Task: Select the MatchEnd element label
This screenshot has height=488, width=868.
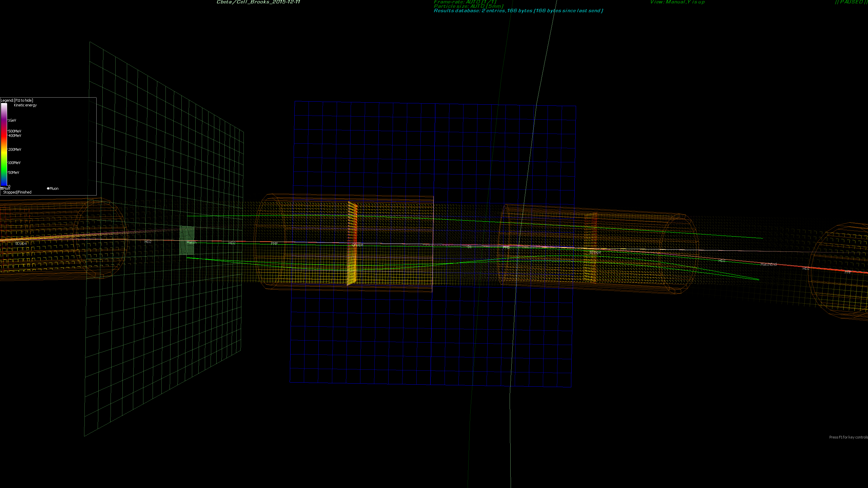Action: [x=768, y=264]
